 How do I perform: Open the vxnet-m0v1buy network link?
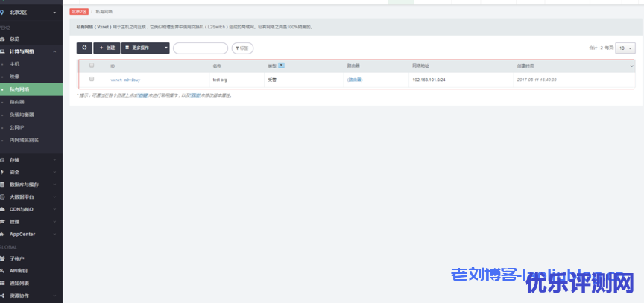(x=125, y=79)
